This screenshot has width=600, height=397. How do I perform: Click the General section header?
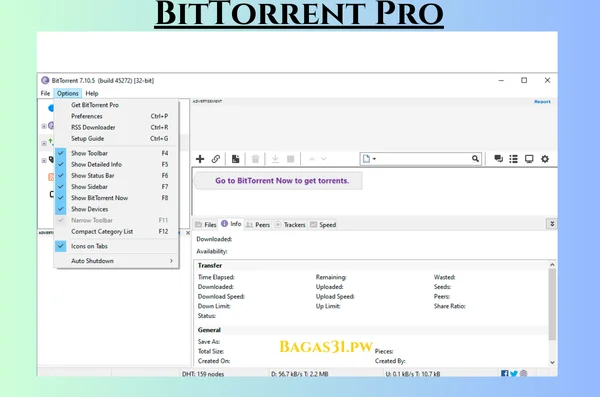pyautogui.click(x=209, y=330)
